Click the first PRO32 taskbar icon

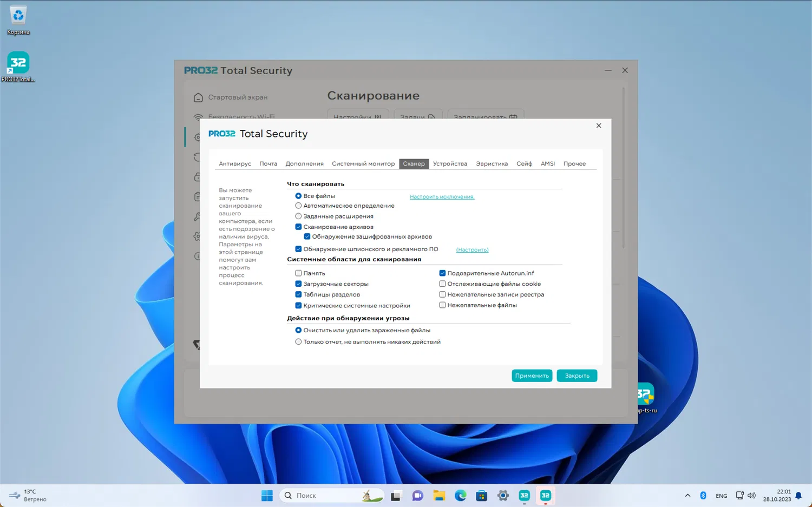click(x=524, y=496)
